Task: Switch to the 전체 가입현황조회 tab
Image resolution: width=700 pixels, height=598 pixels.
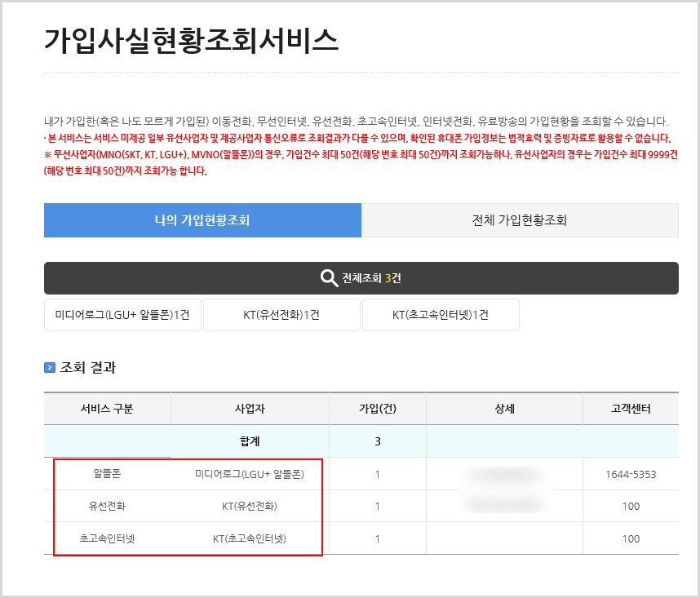Action: 520,220
